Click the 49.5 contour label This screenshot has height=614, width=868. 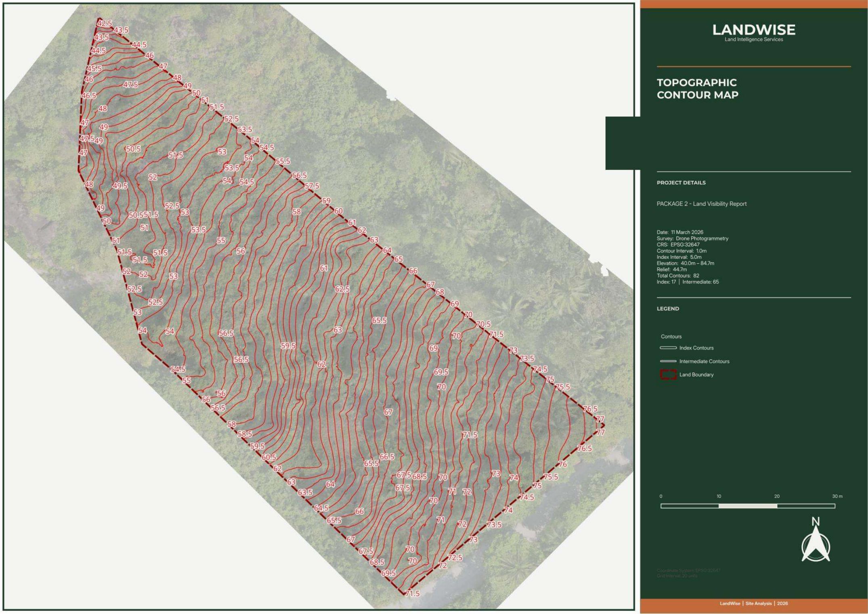pos(120,186)
